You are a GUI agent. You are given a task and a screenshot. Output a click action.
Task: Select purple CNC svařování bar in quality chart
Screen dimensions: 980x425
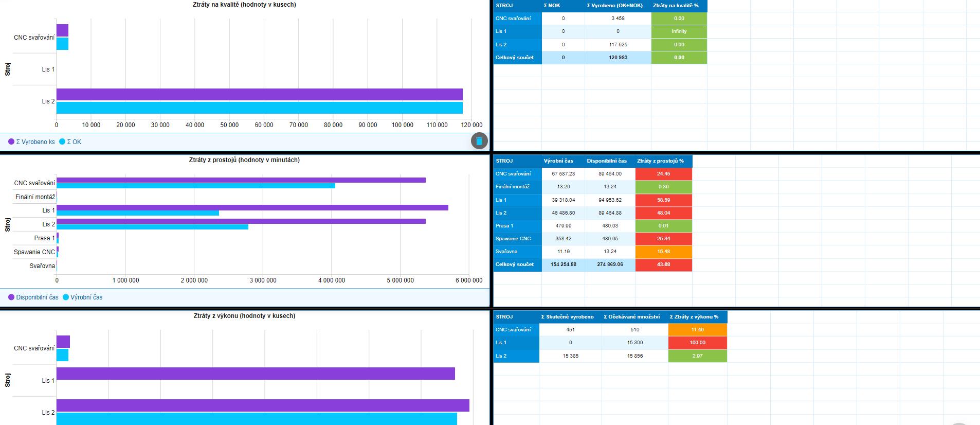click(x=62, y=30)
